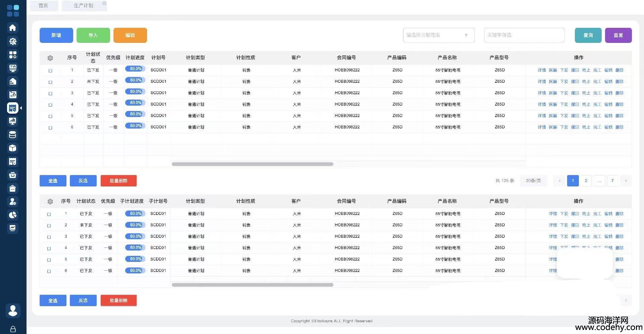Open column settings gear in the top table header

point(50,58)
